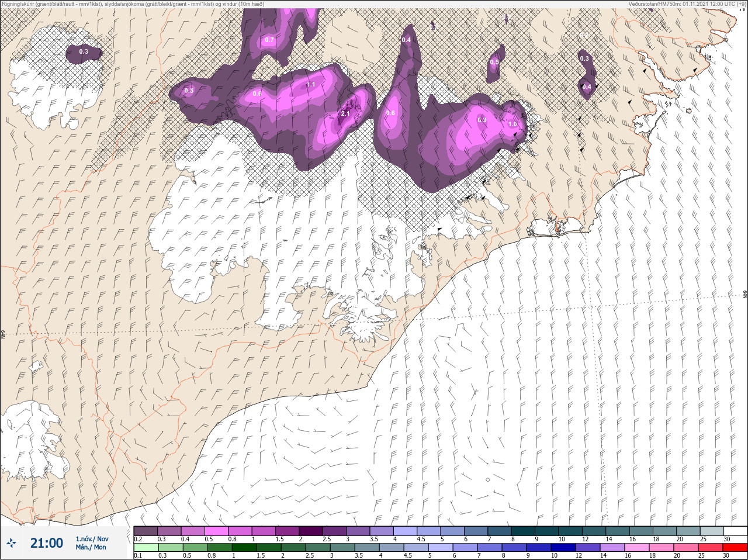This screenshot has height=560, width=748.
Task: Click the 2.1 precipitation value on map
Action: click(345, 113)
